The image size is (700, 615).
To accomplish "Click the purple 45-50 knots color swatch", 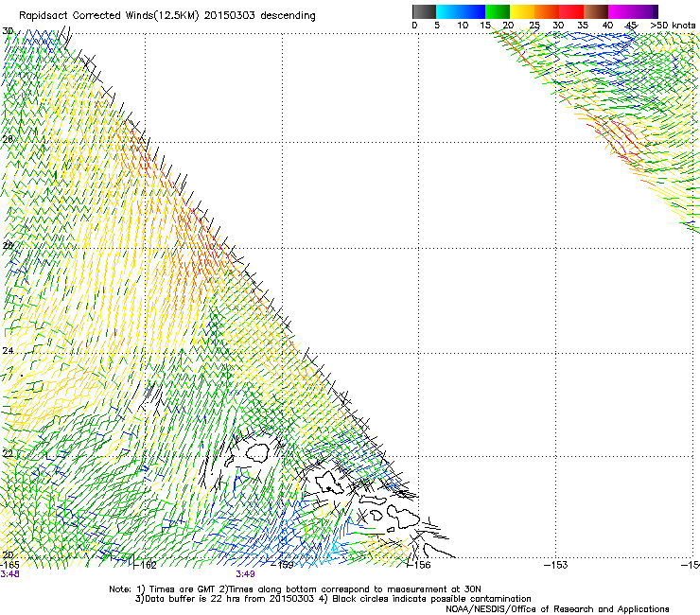I will click(x=645, y=11).
